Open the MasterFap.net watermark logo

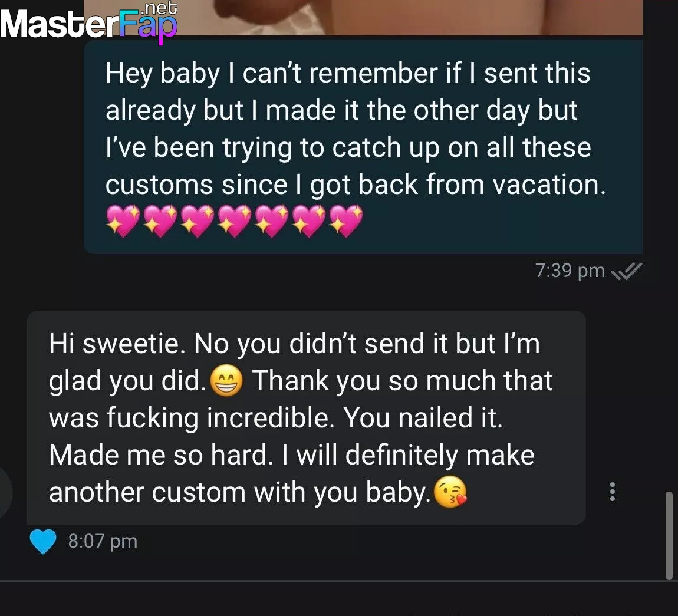click(x=88, y=22)
